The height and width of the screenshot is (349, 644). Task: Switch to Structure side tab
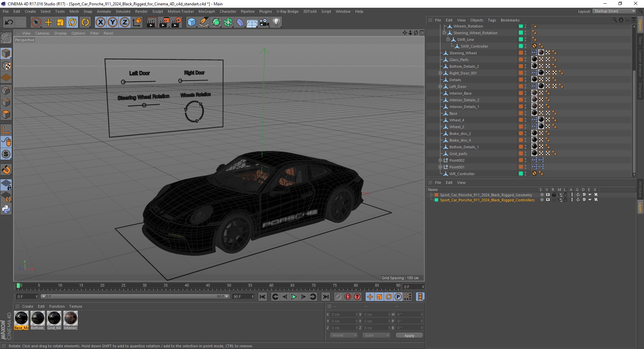tap(640, 90)
